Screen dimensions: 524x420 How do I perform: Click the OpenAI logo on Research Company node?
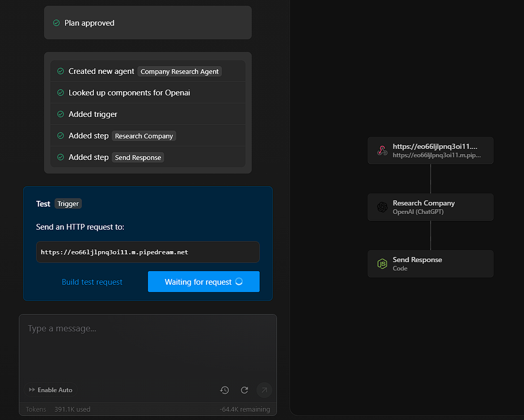[x=382, y=207]
